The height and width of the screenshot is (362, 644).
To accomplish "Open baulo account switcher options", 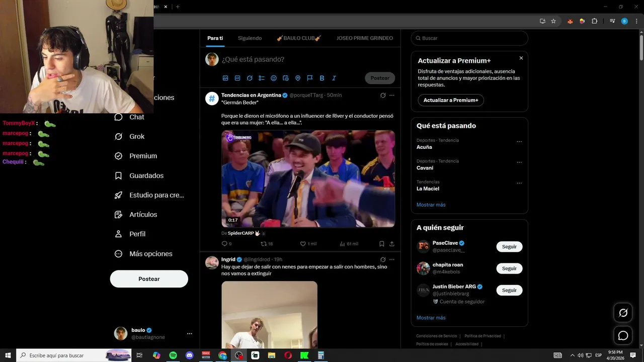I will (x=189, y=333).
